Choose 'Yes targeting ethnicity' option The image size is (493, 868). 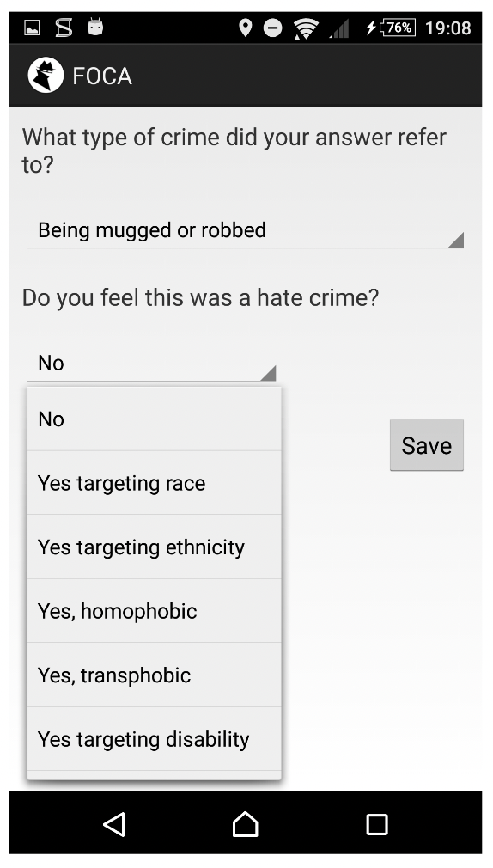(155, 547)
